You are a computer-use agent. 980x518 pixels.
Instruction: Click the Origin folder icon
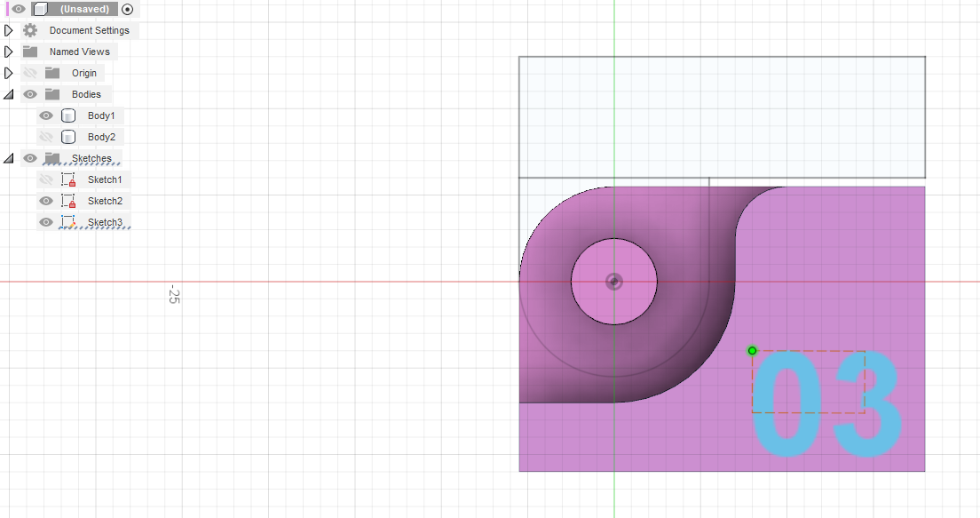[52, 73]
